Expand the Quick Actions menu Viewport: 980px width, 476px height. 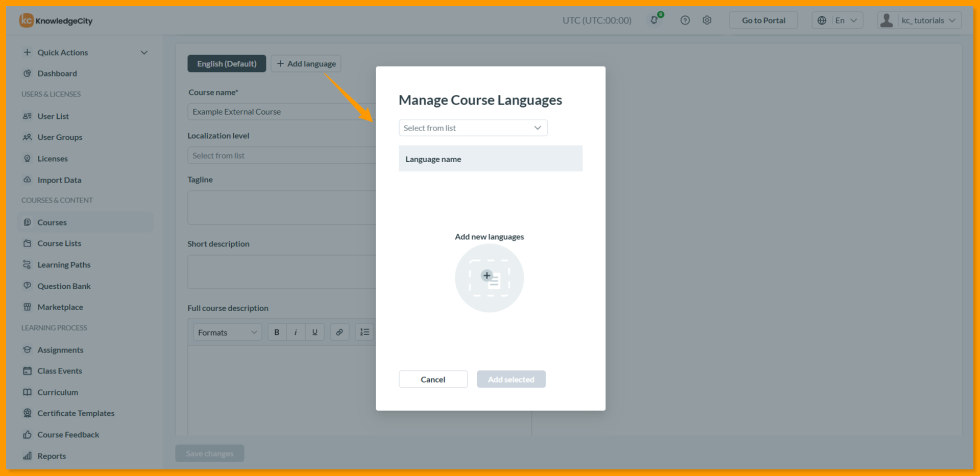(85, 53)
